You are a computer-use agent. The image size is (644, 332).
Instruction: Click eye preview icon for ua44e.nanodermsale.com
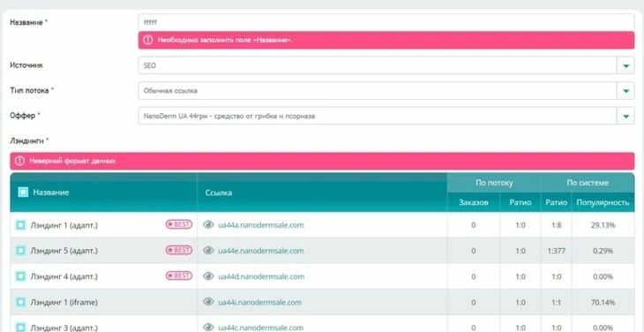point(209,250)
